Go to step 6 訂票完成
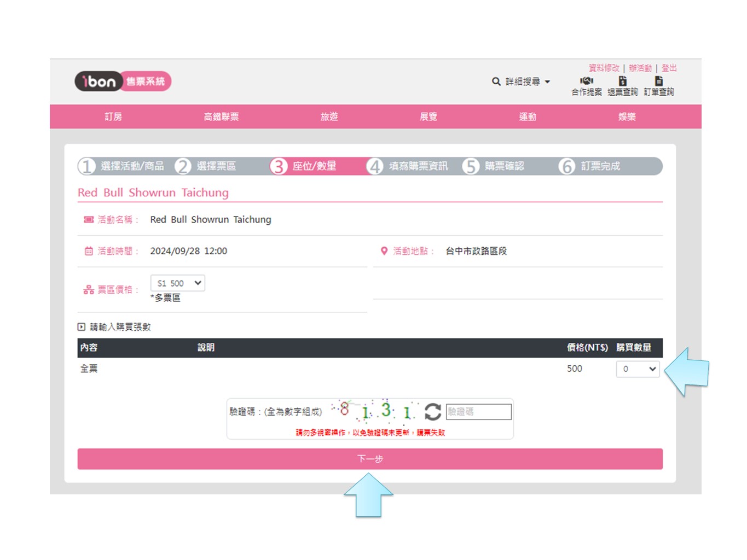This screenshot has width=747, height=560. [x=590, y=166]
